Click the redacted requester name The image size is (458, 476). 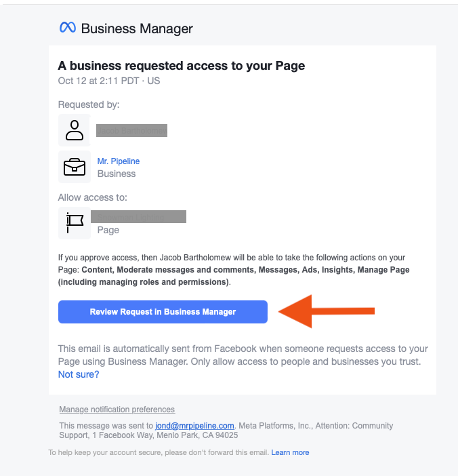click(131, 131)
